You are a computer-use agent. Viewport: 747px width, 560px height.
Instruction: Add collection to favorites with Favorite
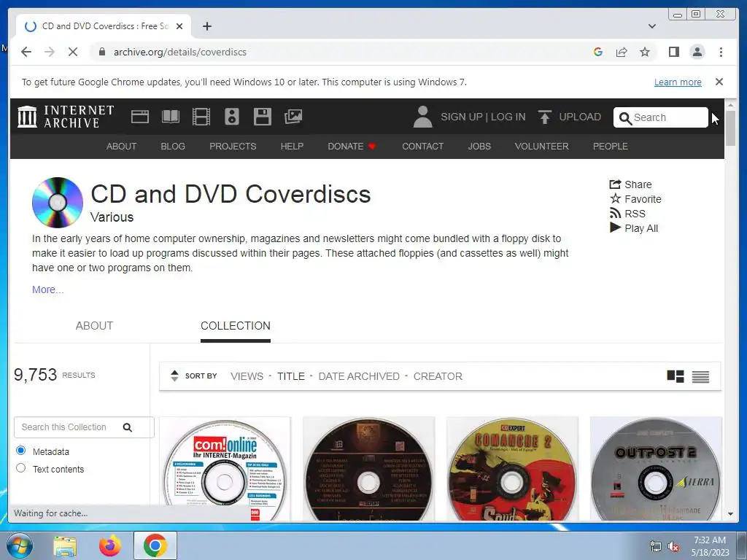pyautogui.click(x=635, y=199)
